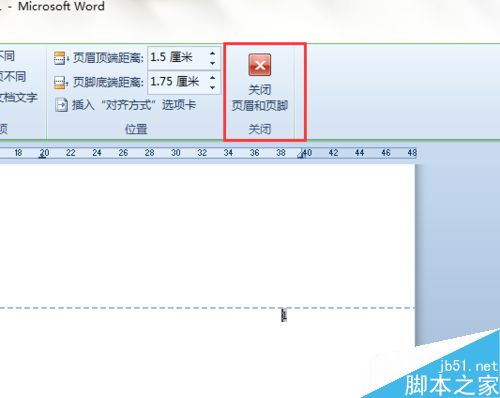Decrease footer bottom distance with down arrow
Viewport: 500px width, 398px height.
coord(213,88)
